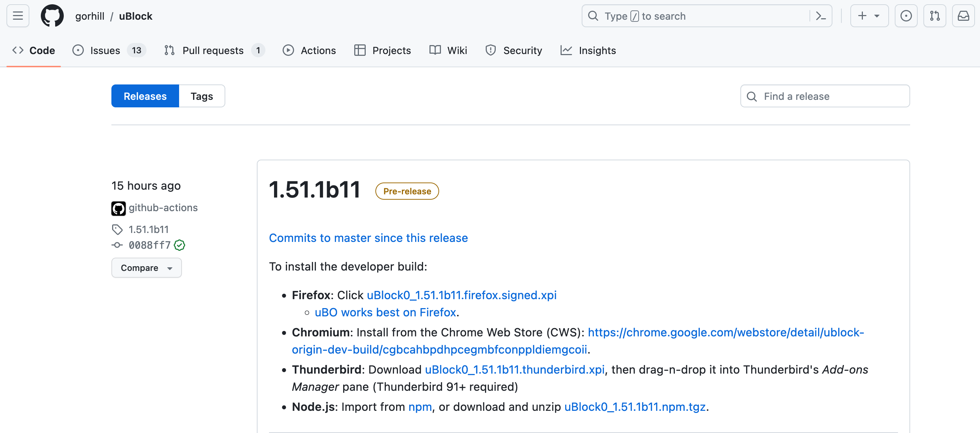Click the plus create-new icon
Viewport: 980px width, 433px height.
pos(862,16)
